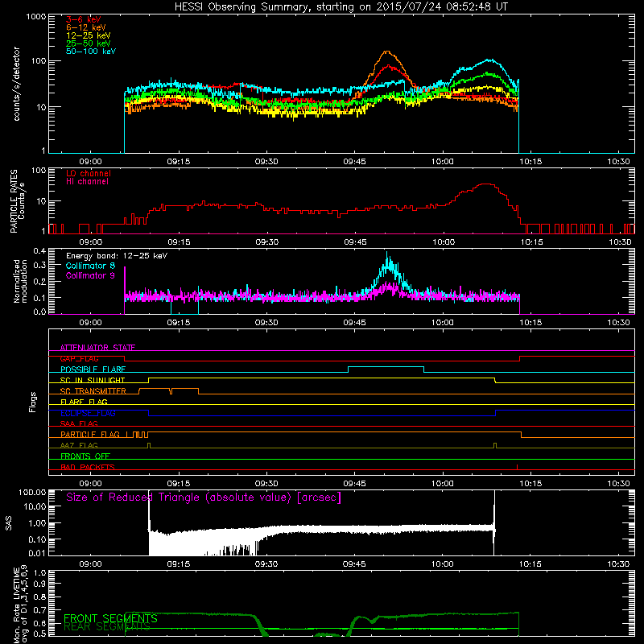The height and width of the screenshot is (644, 644).
Task: Click the PARTICLE_FLAG label
Action: pos(90,434)
